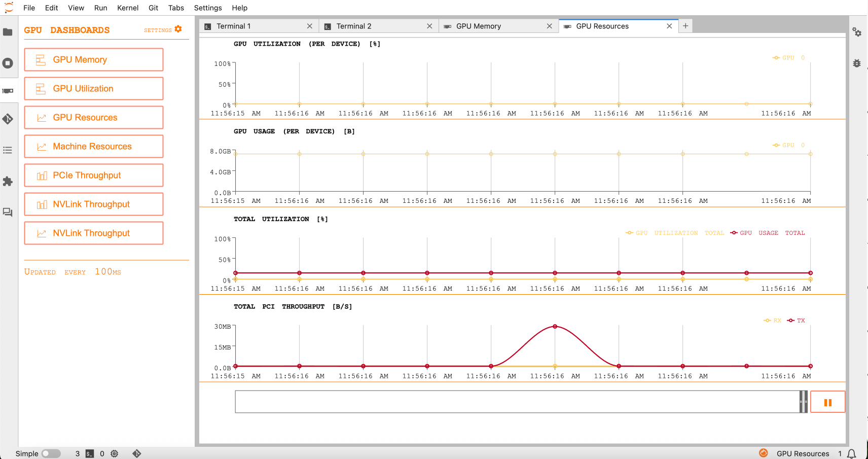Open GPU Dashboards settings gear

coord(178,29)
